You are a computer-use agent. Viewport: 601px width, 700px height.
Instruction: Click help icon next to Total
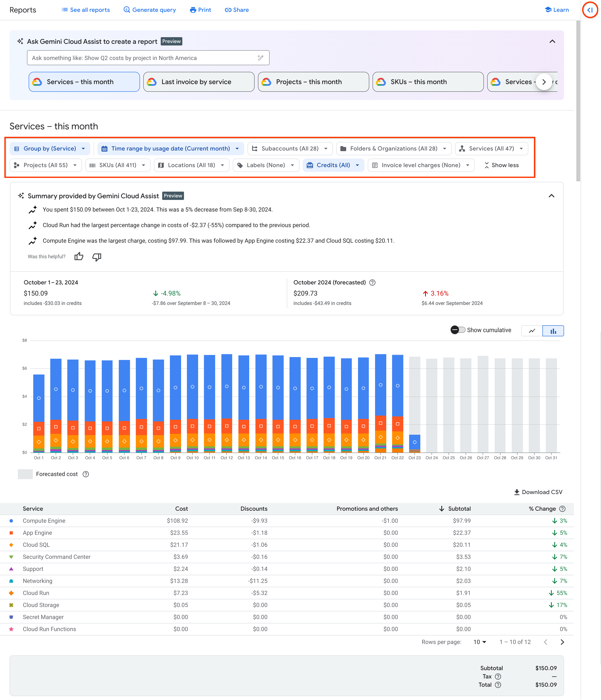click(x=498, y=685)
